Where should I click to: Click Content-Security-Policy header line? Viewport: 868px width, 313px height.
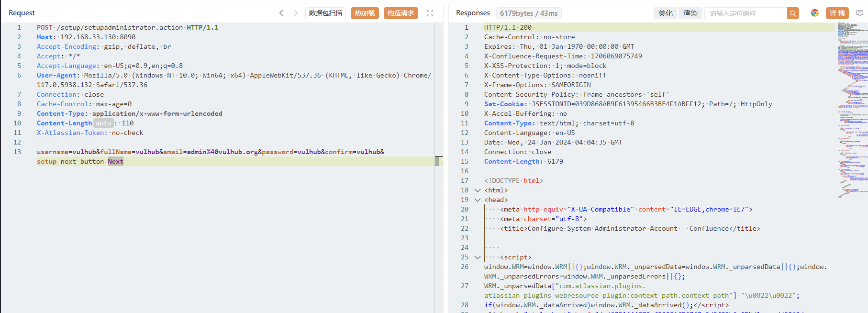pyautogui.click(x=577, y=94)
